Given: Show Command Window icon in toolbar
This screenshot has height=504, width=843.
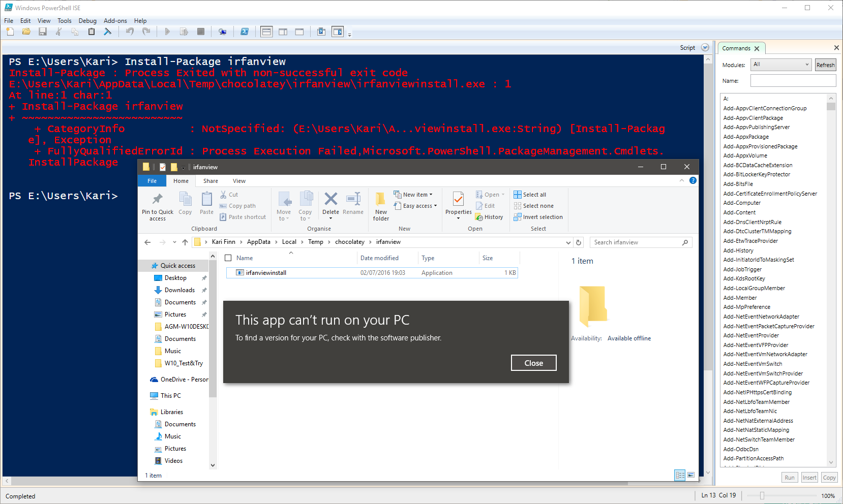Looking at the screenshot, I should [x=321, y=31].
